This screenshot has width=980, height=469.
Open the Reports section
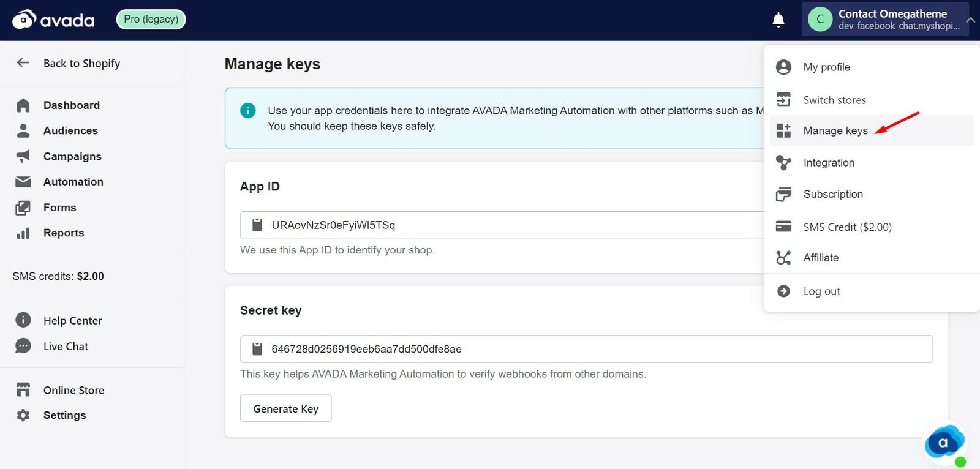tap(64, 233)
